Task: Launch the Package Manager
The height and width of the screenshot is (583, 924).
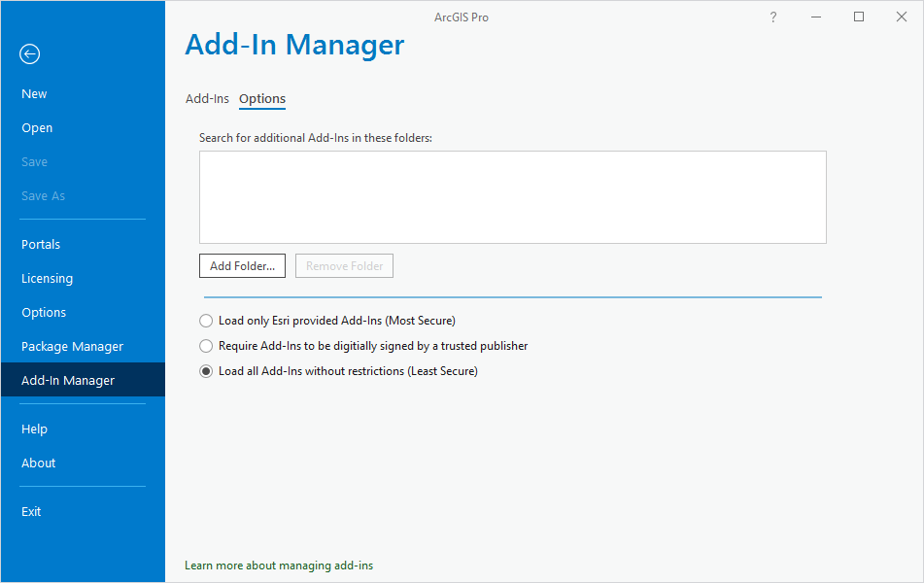Action: [72, 346]
